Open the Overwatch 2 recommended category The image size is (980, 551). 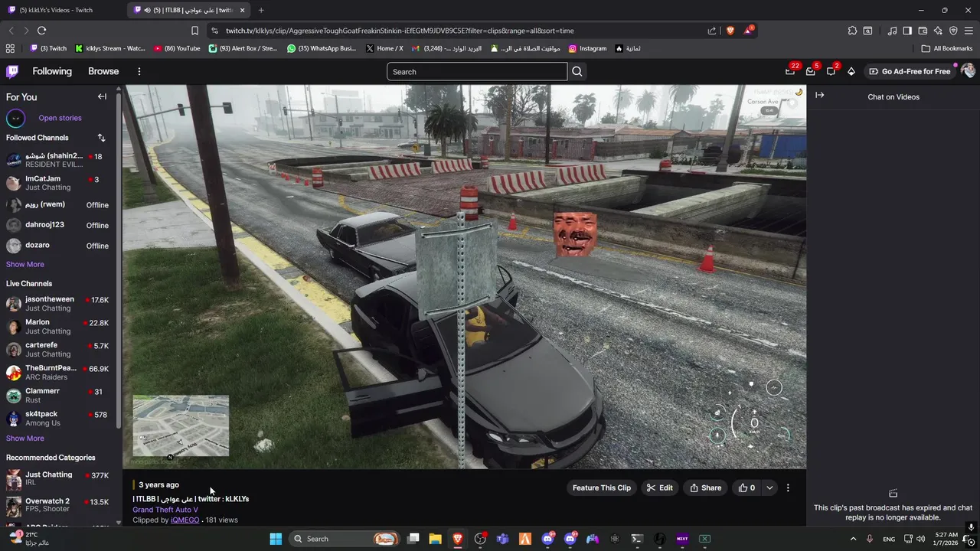click(x=57, y=505)
